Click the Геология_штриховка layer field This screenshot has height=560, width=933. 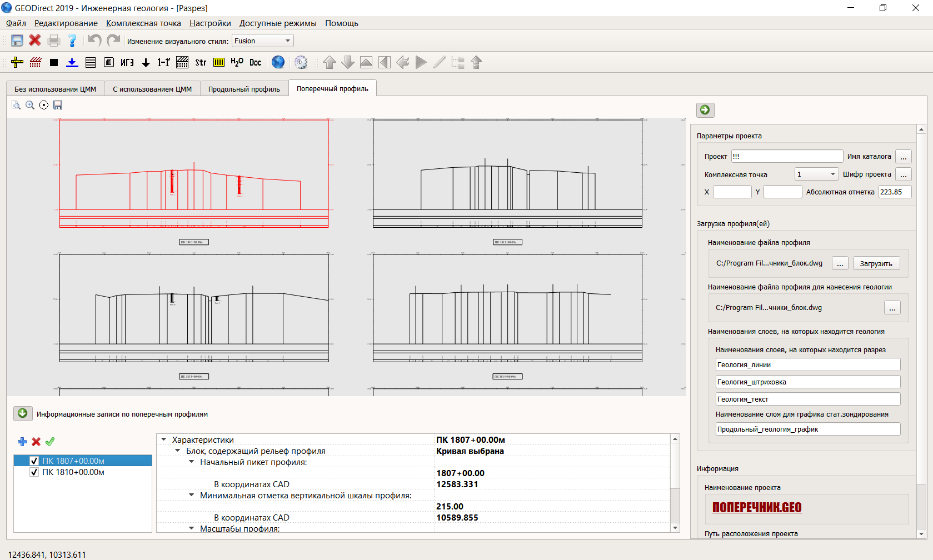click(808, 382)
